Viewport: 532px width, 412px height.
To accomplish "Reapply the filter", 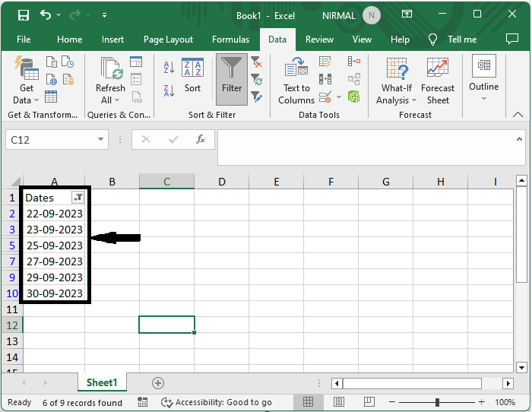I will pos(257,80).
